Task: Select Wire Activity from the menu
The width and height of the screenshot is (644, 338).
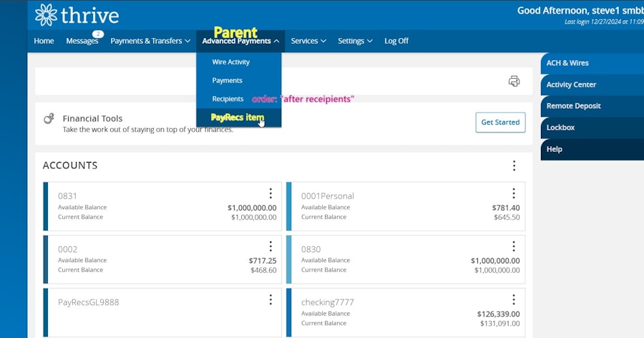Action: pyautogui.click(x=231, y=62)
